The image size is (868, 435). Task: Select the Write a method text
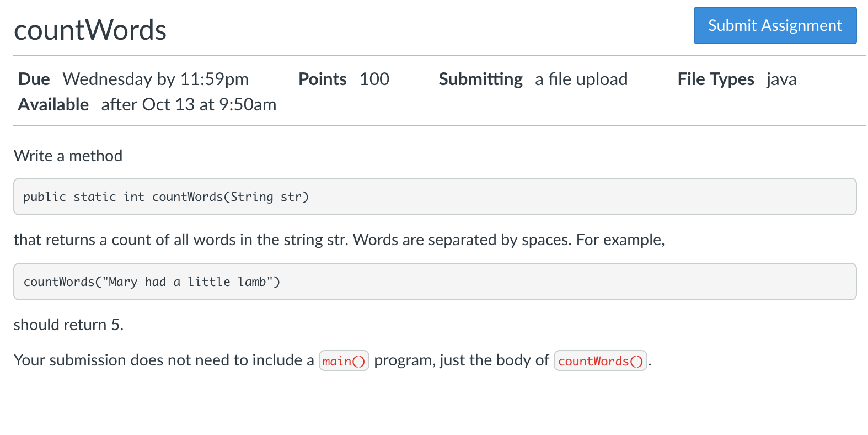pyautogui.click(x=67, y=155)
